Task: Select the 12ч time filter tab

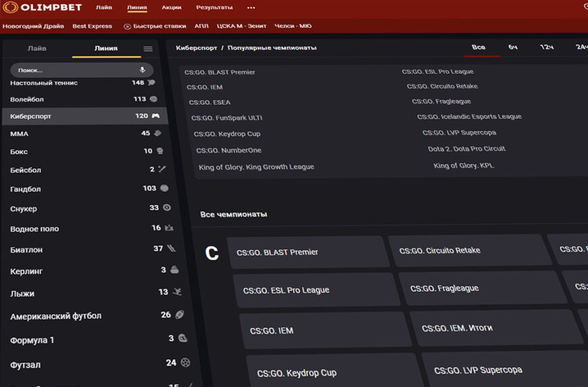Action: [x=546, y=47]
